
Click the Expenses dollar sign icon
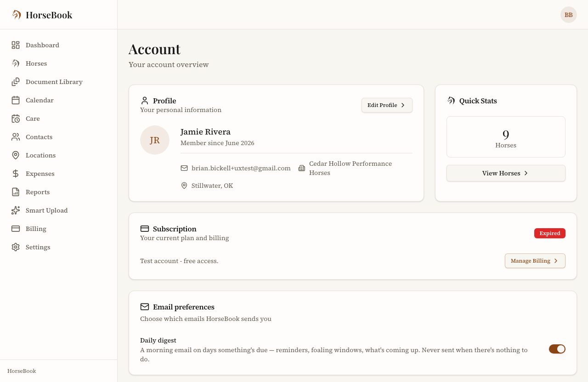16,174
